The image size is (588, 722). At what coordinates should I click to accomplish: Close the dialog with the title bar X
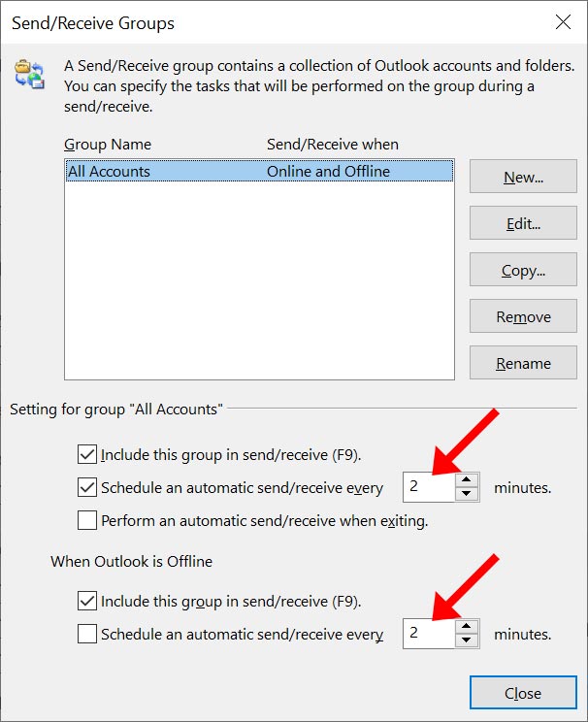pos(563,22)
